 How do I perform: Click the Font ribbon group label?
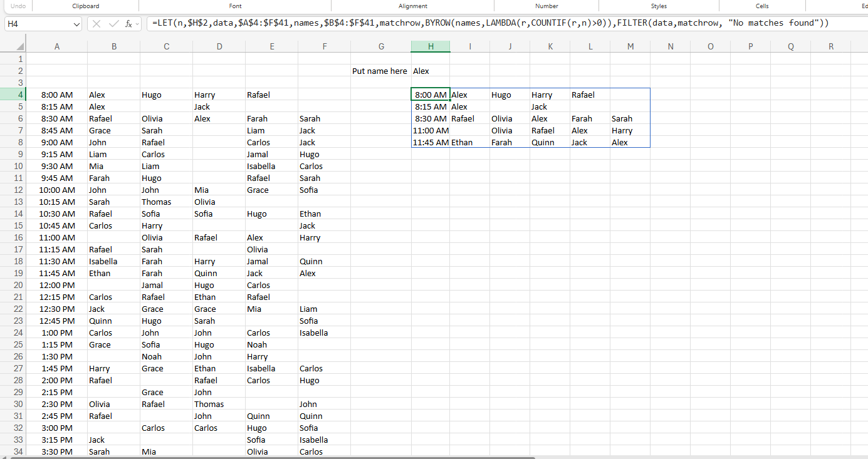point(235,6)
